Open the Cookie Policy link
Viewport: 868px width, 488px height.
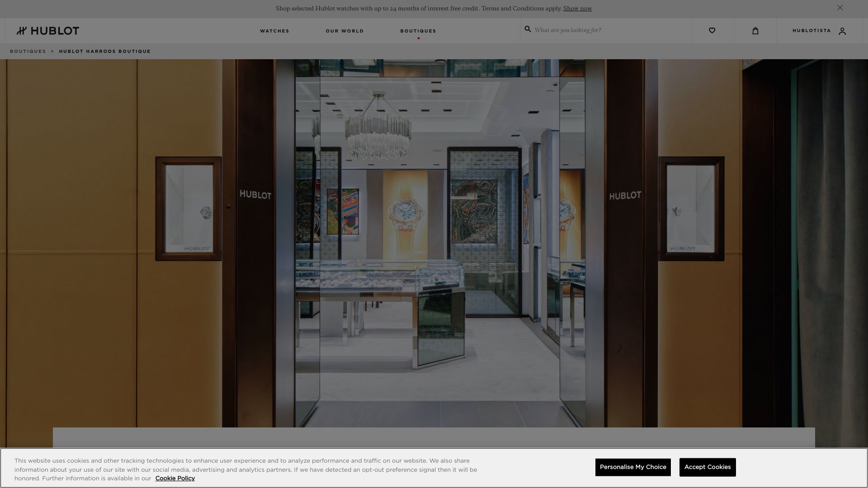(175, 479)
